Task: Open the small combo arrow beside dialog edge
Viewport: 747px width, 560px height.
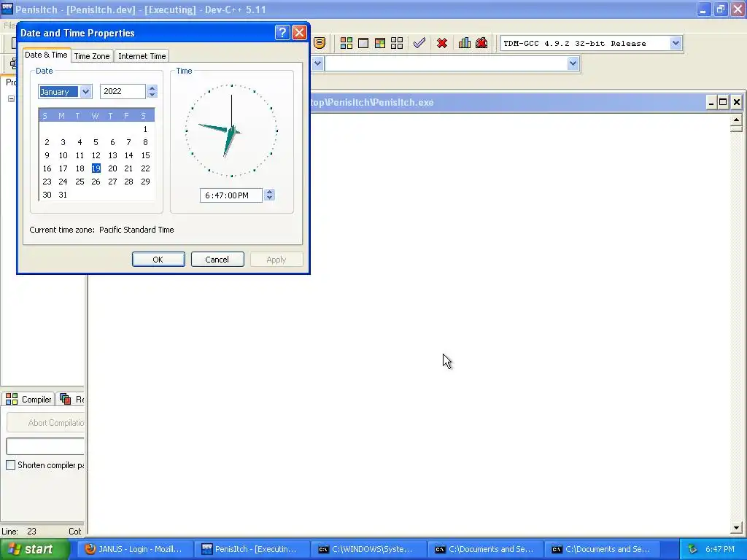Action: [318, 63]
